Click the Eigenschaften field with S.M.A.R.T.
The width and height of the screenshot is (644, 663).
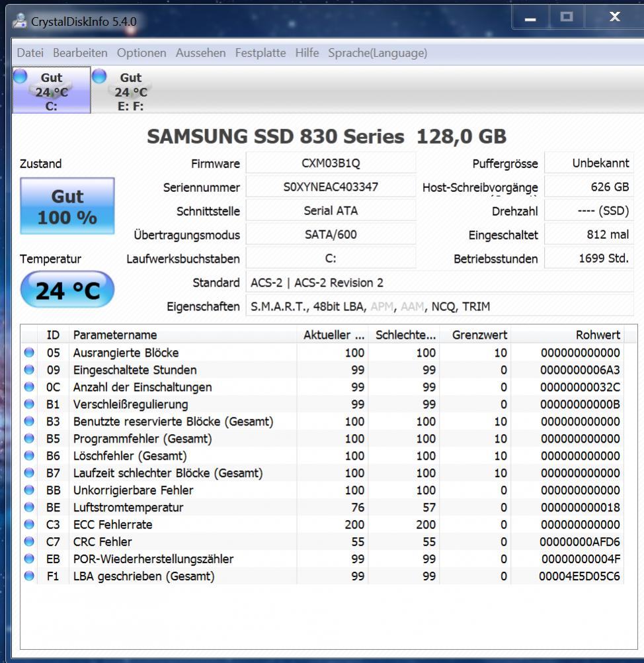coord(440,306)
